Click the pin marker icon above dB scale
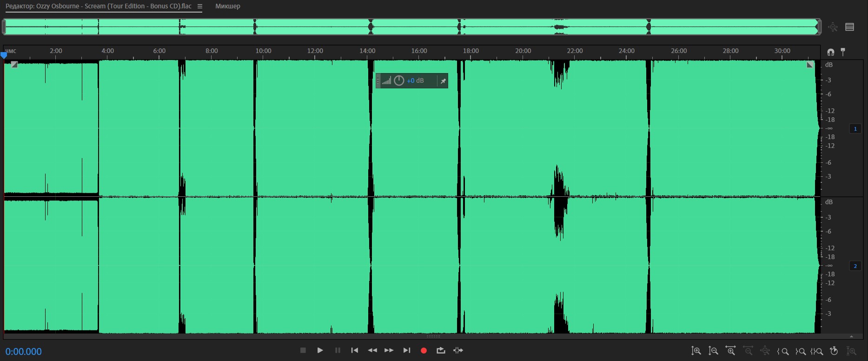This screenshot has height=361, width=868. click(x=842, y=52)
